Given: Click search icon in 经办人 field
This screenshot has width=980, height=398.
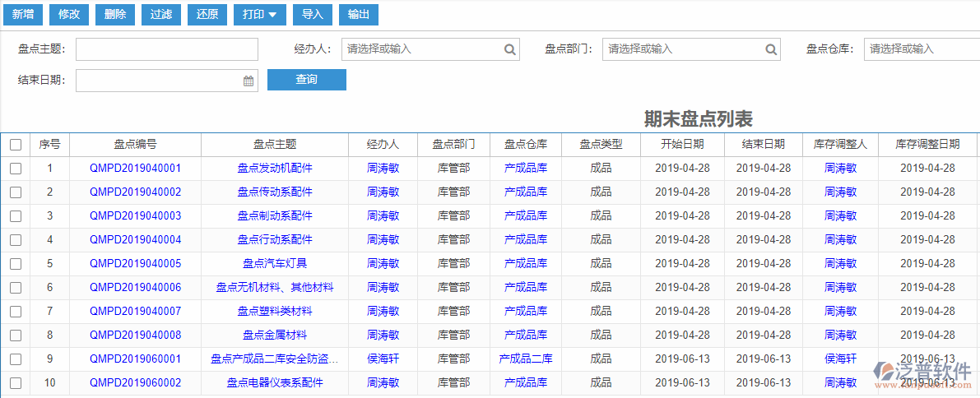Looking at the screenshot, I should 510,49.
